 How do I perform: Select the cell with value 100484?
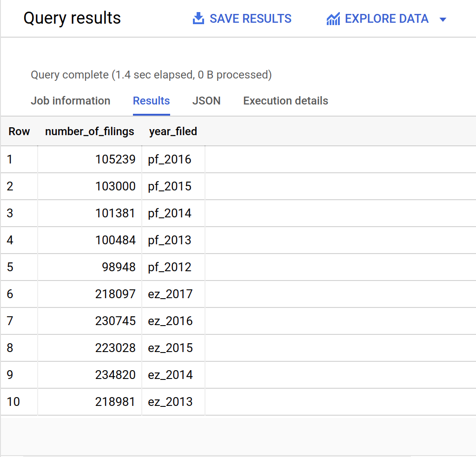(90, 240)
